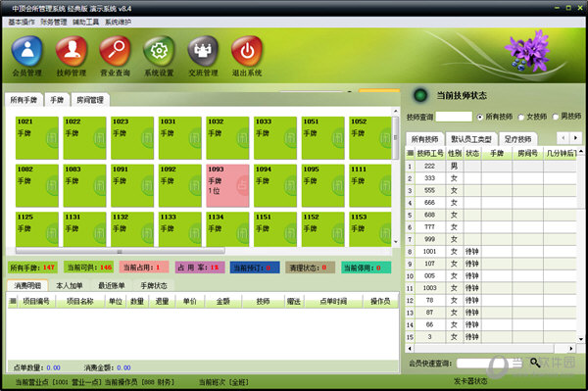Screen dimensions: 588x391
Task: Select hand-card tile 1023
Action: click(x=132, y=138)
